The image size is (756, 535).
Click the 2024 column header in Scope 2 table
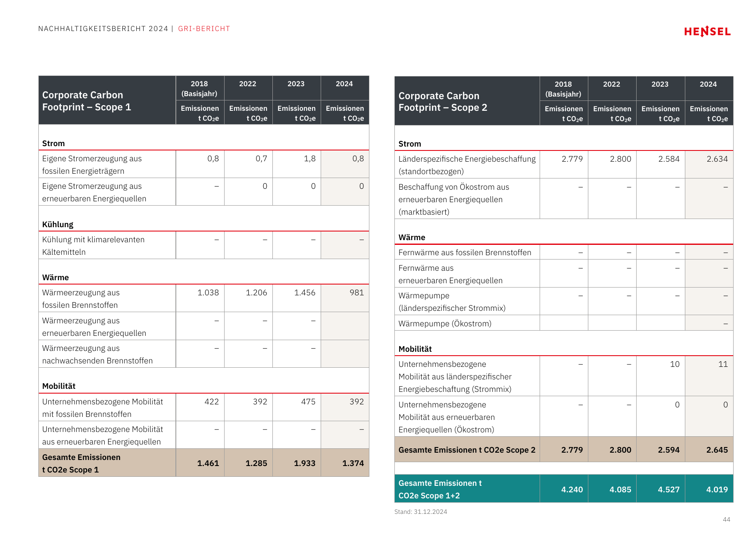tap(709, 84)
